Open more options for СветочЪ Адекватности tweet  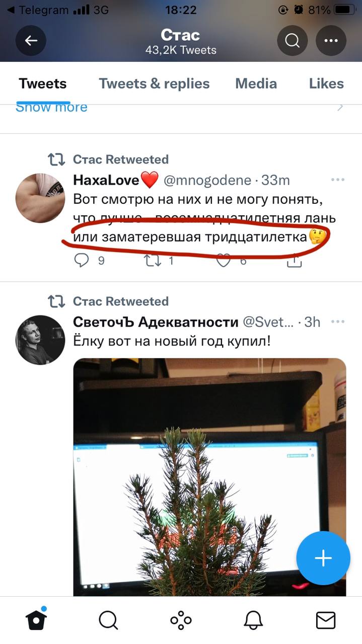(337, 322)
